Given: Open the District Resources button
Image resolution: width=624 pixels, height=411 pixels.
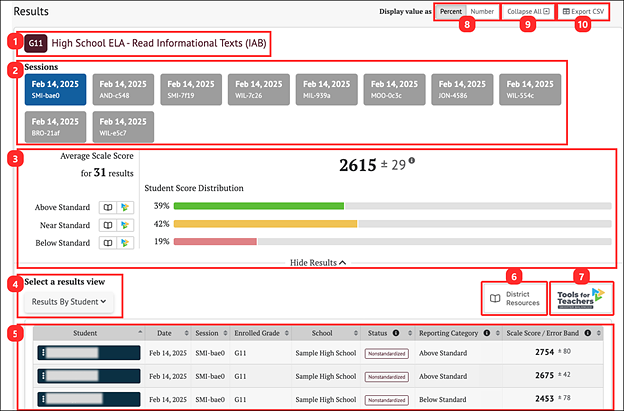Looking at the screenshot, I should [x=514, y=297].
